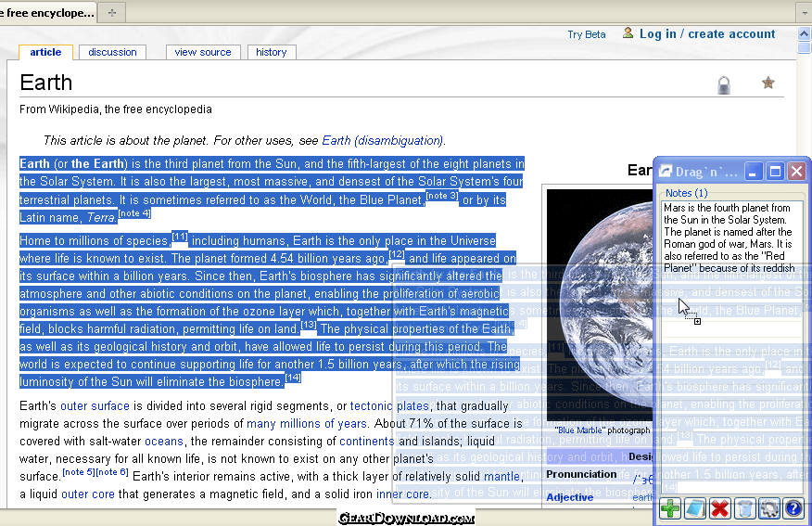Click the Earth article heading
Image resolution: width=812 pixels, height=526 pixels.
pos(46,83)
